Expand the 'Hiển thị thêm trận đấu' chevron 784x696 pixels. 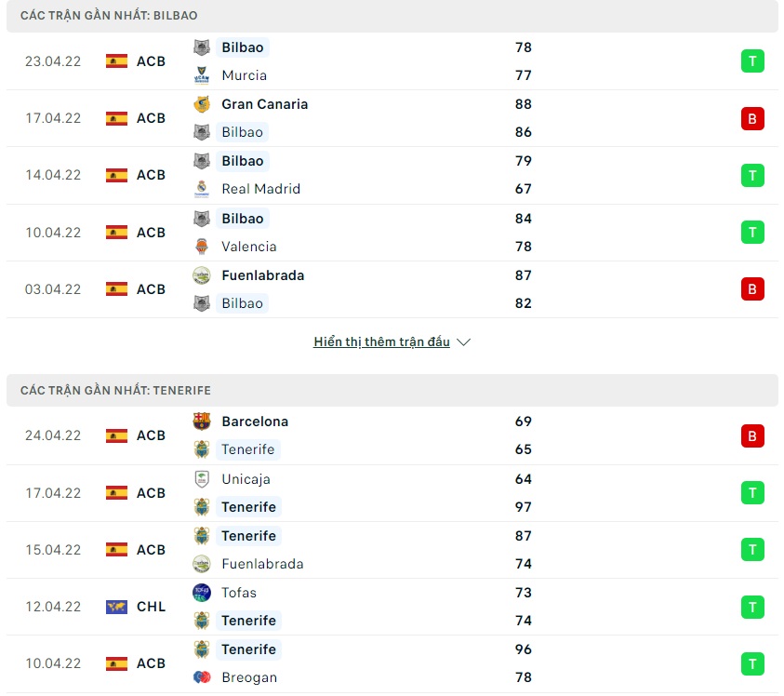[463, 342]
